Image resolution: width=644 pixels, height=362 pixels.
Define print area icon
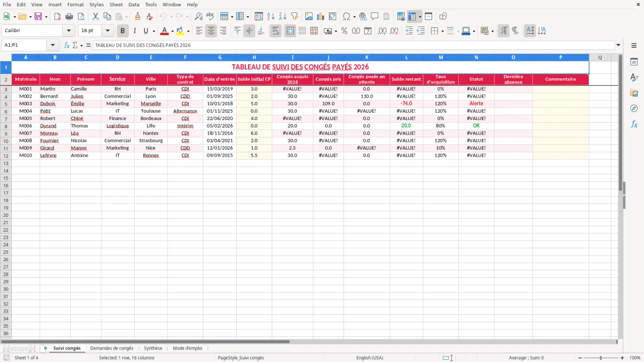tap(401, 17)
